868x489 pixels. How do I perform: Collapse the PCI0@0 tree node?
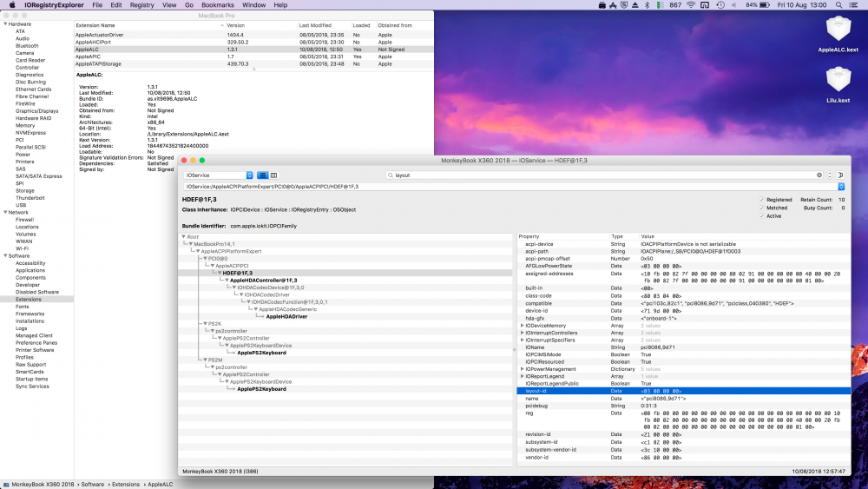point(205,259)
